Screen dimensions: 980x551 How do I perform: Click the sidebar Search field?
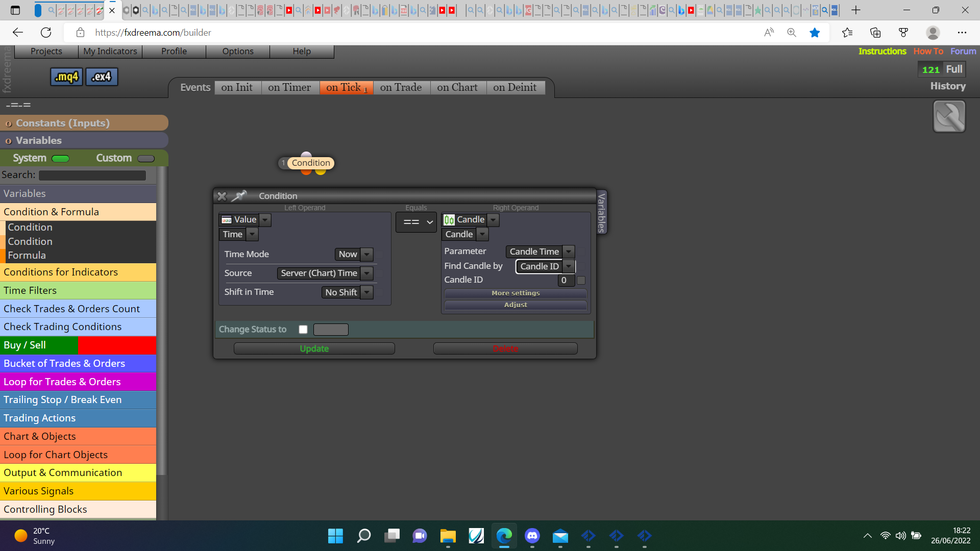pyautogui.click(x=92, y=175)
